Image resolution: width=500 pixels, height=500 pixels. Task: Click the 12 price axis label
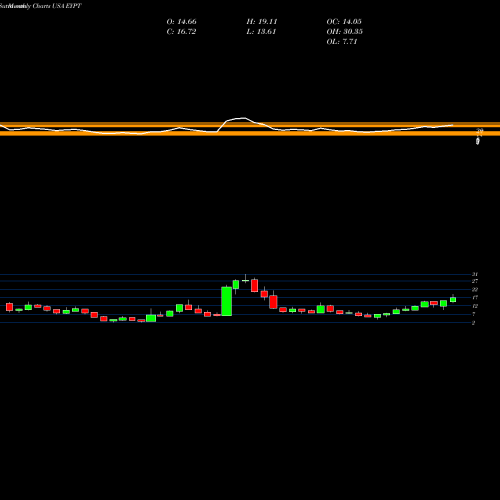coord(475,306)
